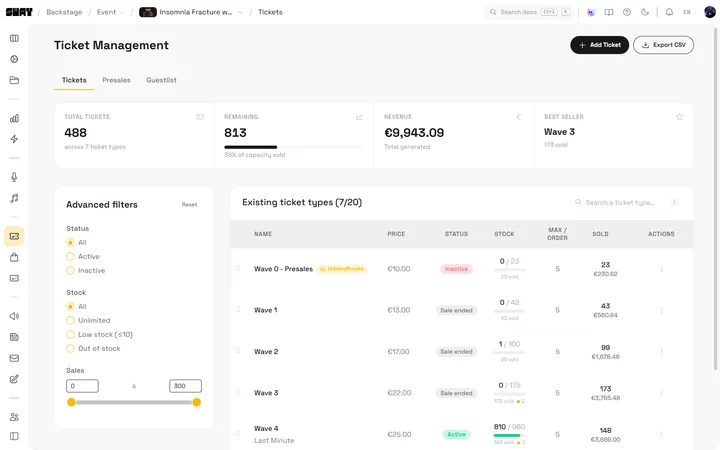Open the folder icon in sidebar
The height and width of the screenshot is (450, 720).
tap(14, 80)
